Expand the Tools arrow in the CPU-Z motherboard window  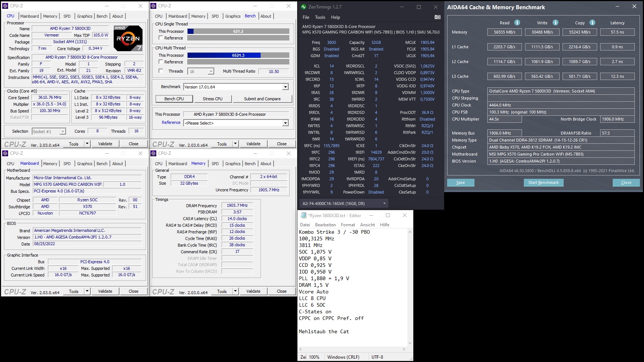(87, 291)
